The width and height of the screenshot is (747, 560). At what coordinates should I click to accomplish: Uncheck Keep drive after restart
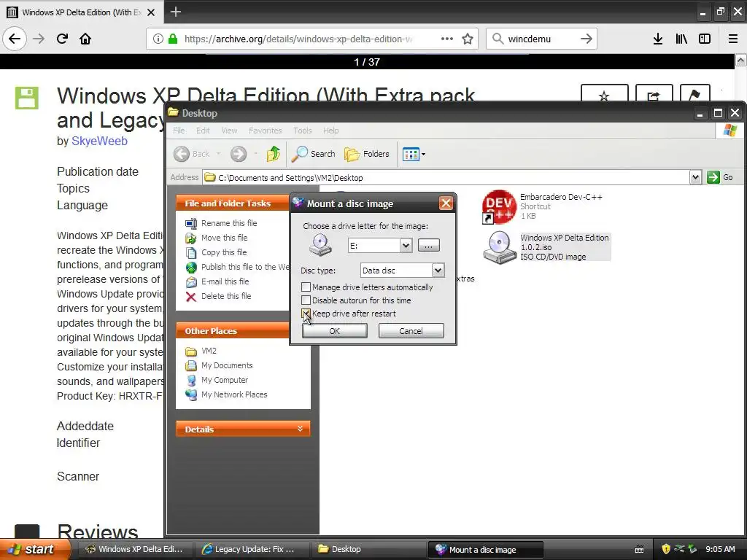click(306, 314)
